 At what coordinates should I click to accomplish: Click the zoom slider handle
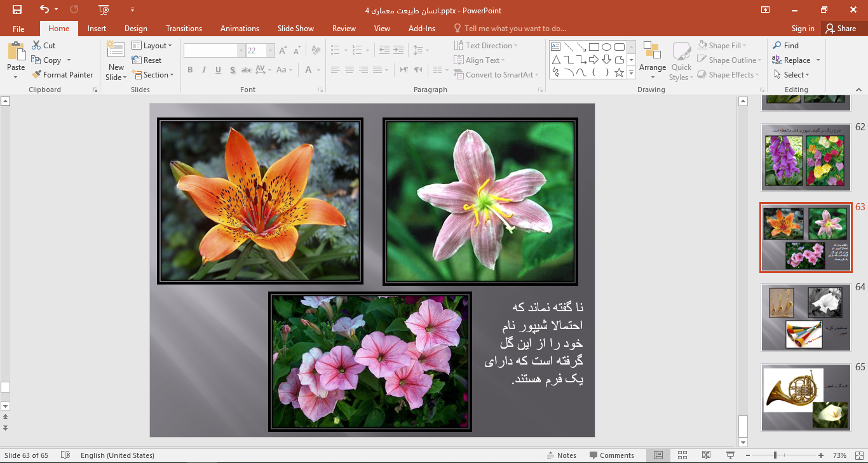pos(775,455)
